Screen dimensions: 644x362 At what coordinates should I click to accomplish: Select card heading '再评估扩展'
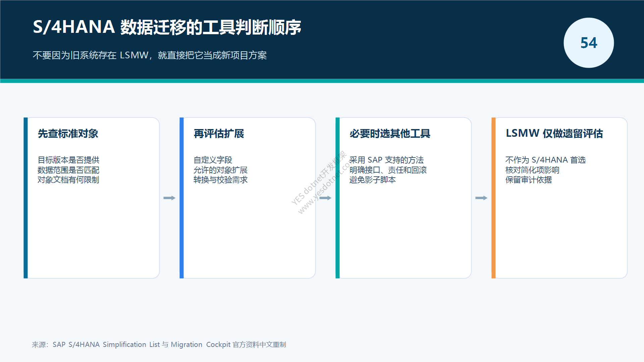pyautogui.click(x=219, y=133)
